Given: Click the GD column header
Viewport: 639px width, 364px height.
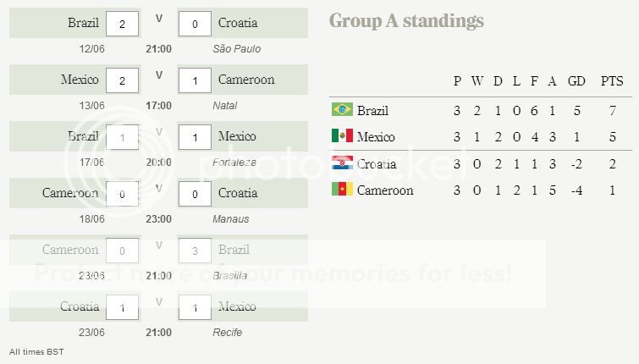Looking at the screenshot, I should pos(576,81).
